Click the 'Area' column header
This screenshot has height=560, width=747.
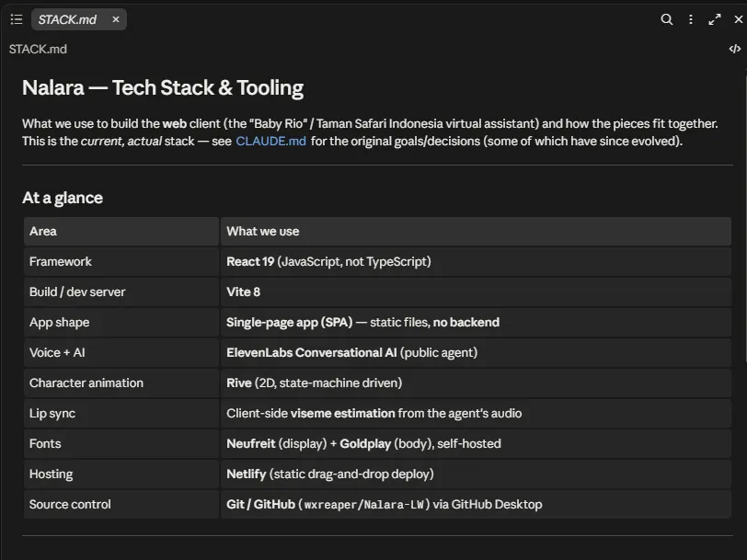121,232
